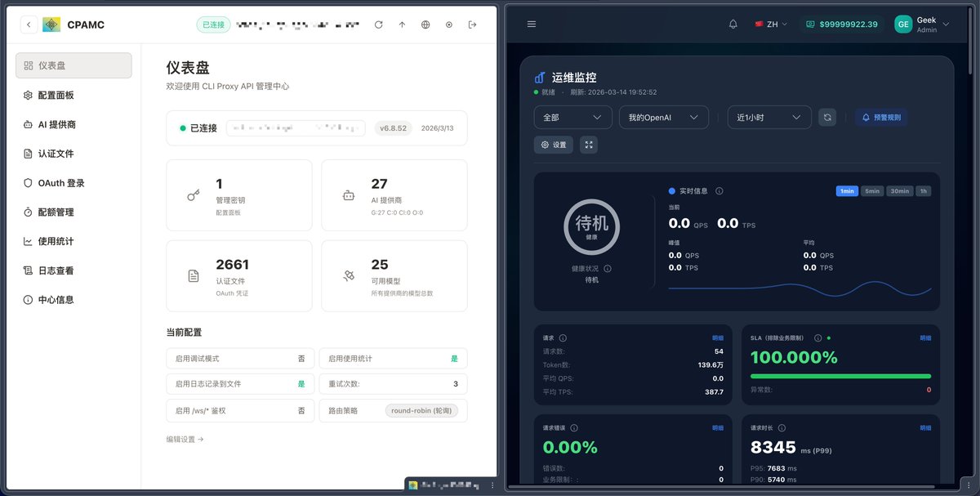This screenshot has height=496, width=980.
Task: Select the 1min realtime interval
Action: [x=847, y=191]
